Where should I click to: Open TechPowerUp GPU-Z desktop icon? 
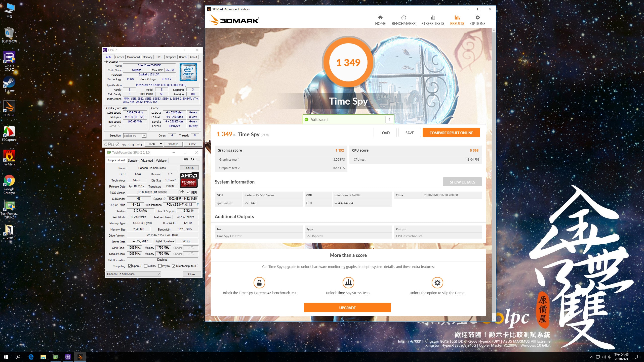click(9, 209)
